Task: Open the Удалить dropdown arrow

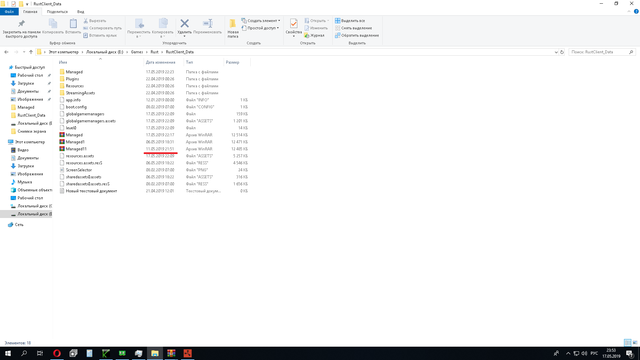Action: point(184,36)
